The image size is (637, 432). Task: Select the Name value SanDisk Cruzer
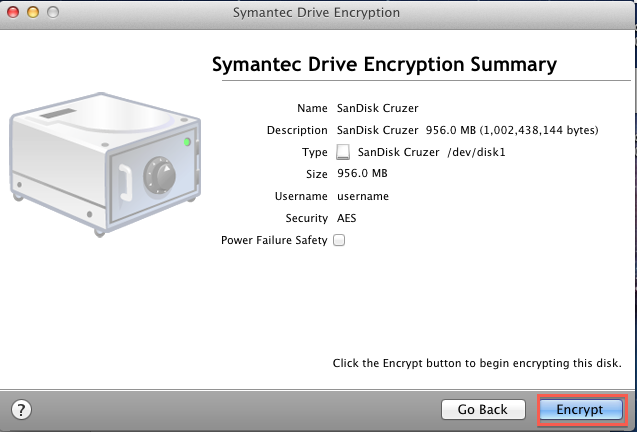pos(377,108)
